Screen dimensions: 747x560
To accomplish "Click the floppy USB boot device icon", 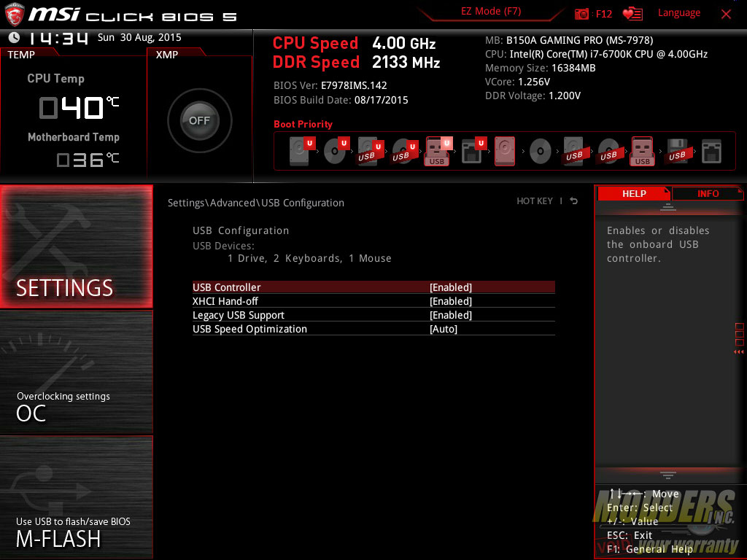I will 678,152.
